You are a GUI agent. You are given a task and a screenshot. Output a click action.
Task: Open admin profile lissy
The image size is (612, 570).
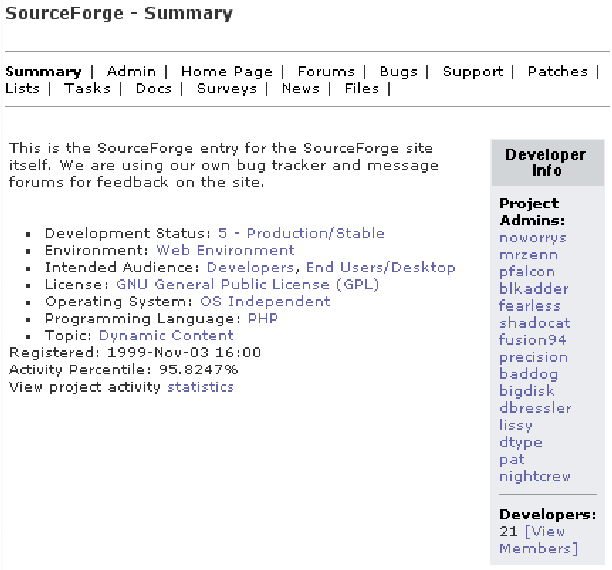tap(516, 426)
